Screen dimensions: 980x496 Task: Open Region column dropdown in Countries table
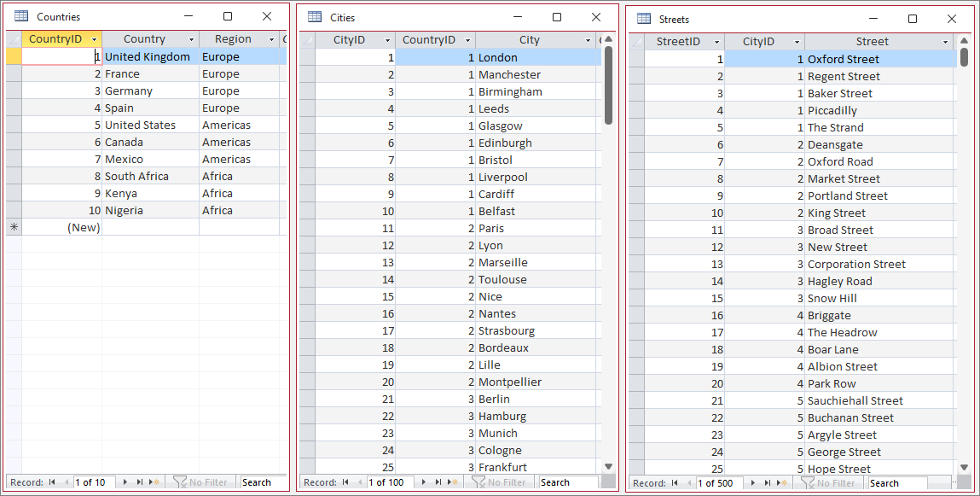(271, 39)
